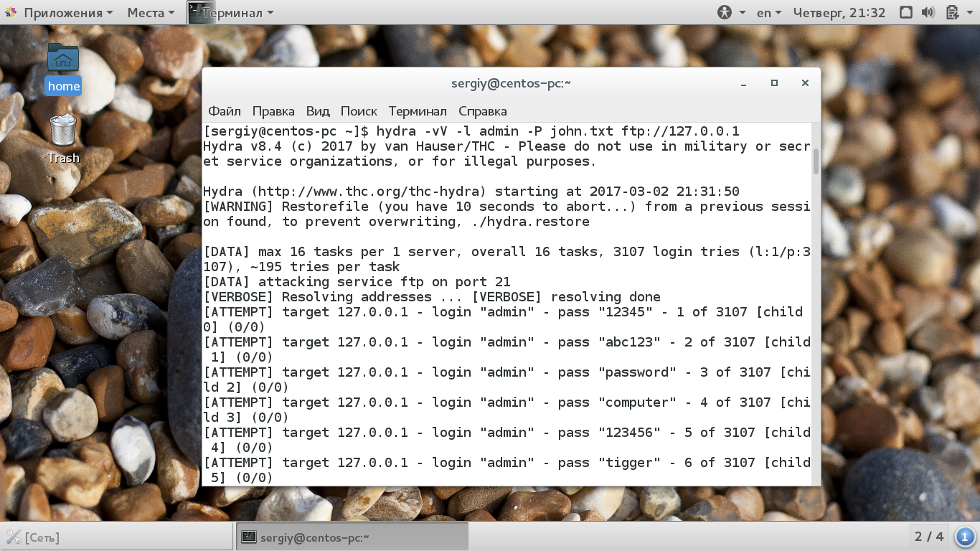Open the en keyboard layout dropdown
The height and width of the screenshot is (551, 980).
coord(770,13)
